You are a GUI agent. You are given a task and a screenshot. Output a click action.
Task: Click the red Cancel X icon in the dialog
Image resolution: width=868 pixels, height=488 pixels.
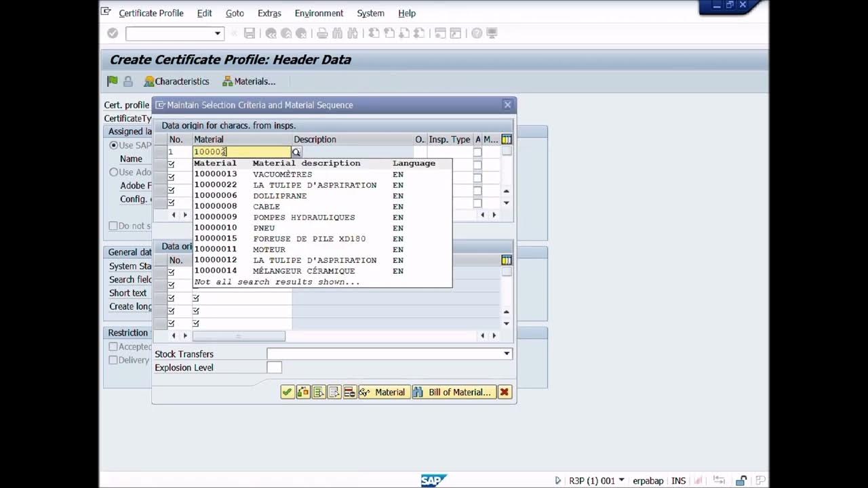pyautogui.click(x=504, y=392)
